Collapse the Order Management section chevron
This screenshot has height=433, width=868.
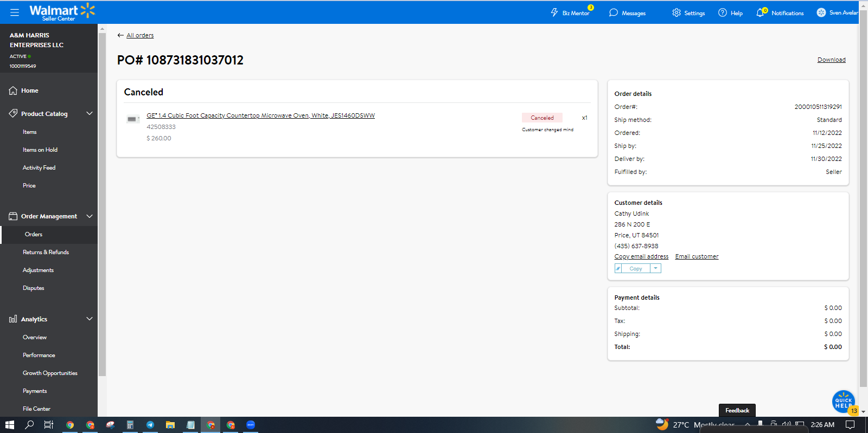[90, 216]
